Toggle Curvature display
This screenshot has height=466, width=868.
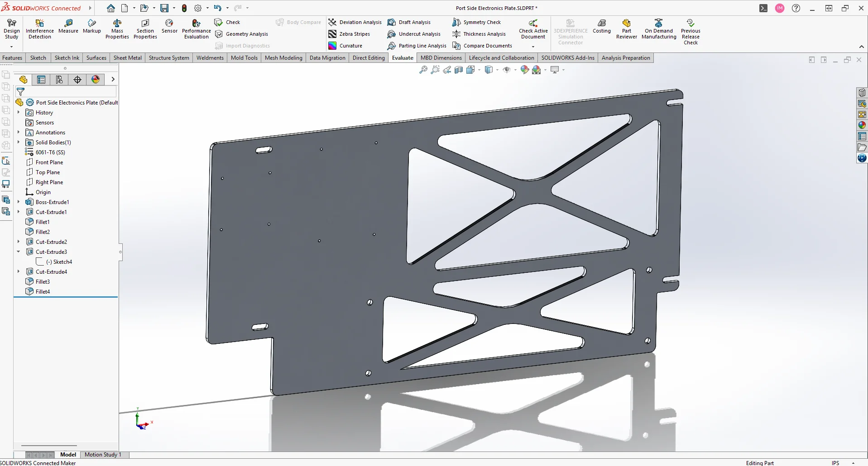point(345,46)
